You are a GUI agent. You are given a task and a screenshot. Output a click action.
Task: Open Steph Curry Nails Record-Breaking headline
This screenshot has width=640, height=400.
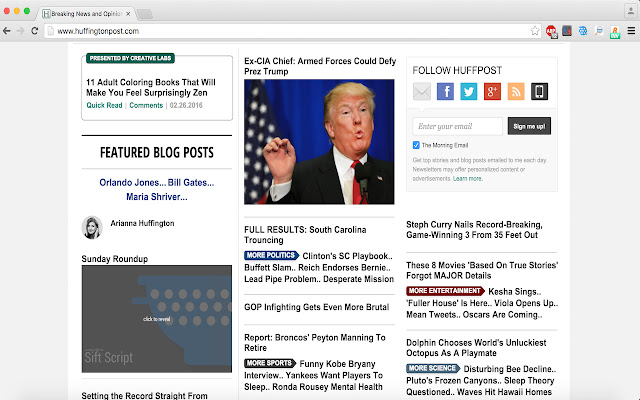click(x=474, y=229)
